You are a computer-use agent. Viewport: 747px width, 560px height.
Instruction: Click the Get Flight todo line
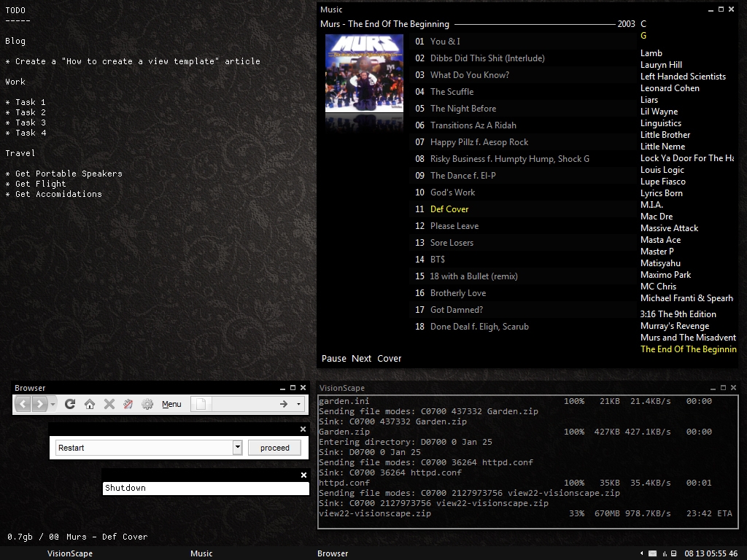[x=36, y=184]
